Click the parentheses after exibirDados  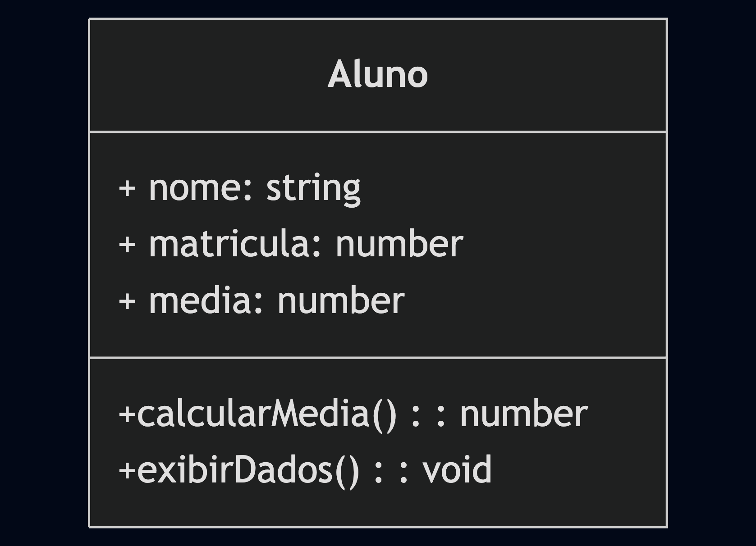[x=347, y=471]
